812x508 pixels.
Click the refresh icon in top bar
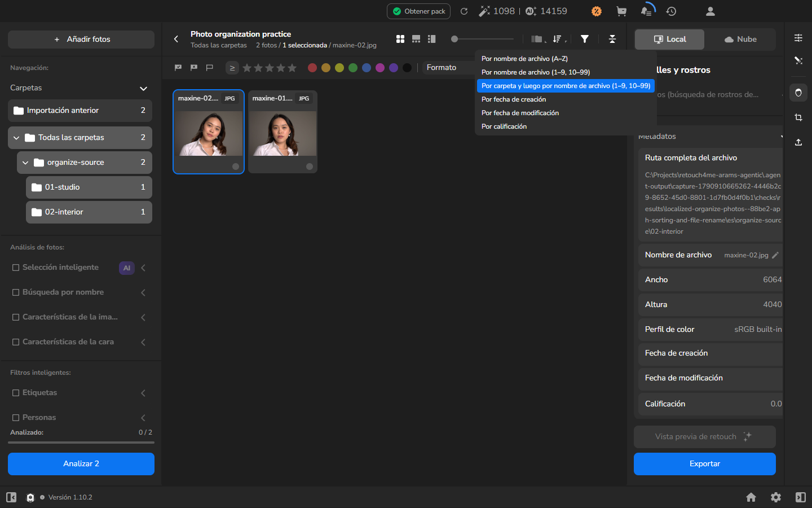pos(464,11)
